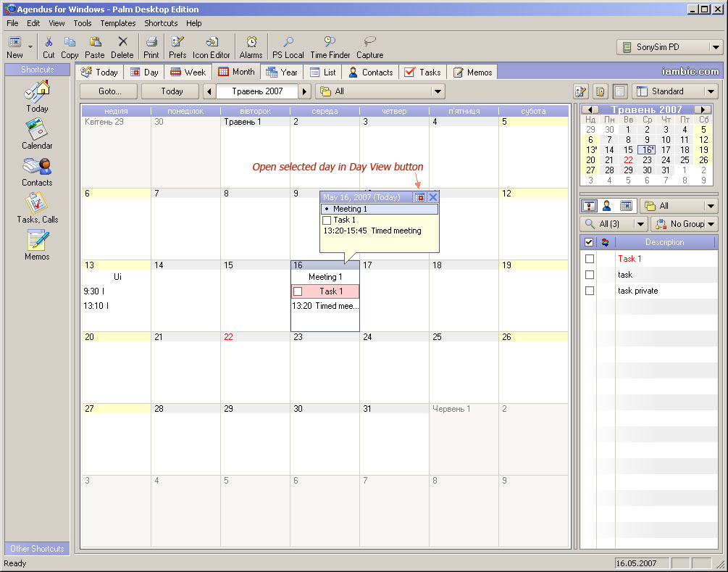Toggle the checkbox in the Description header row
Viewport: 728px width, 572px height.
click(589, 242)
